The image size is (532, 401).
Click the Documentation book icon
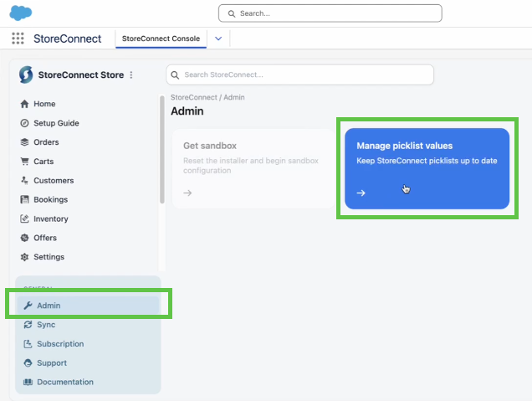28,382
